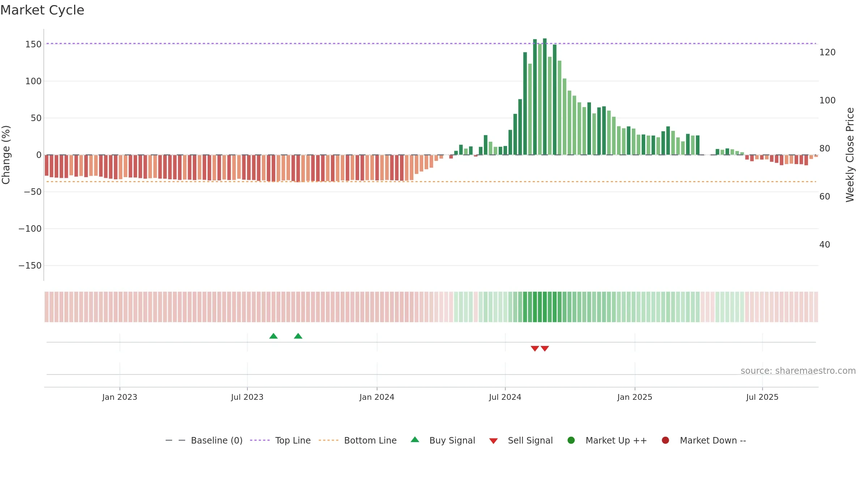Toggle the Buy Signal legend entry
The height and width of the screenshot is (488, 868).
443,440
